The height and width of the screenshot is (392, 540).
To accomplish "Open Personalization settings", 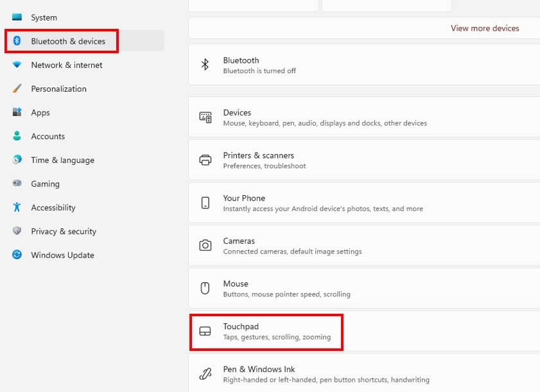I will tap(58, 89).
